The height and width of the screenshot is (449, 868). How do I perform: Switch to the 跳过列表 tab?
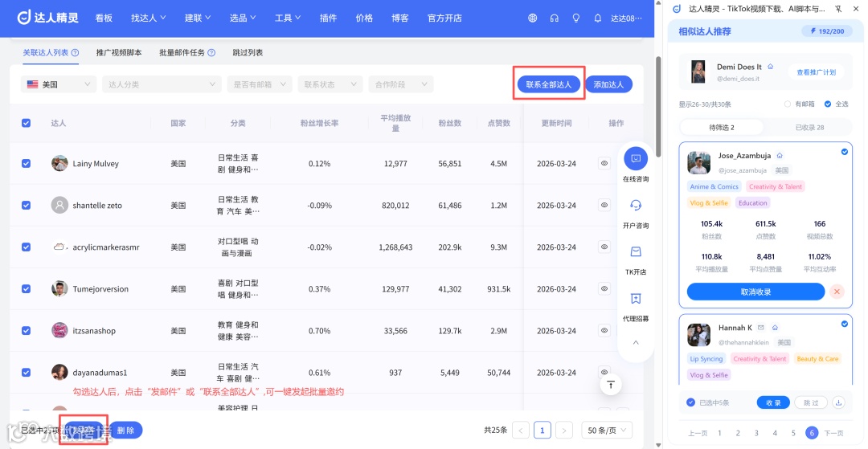(x=248, y=53)
